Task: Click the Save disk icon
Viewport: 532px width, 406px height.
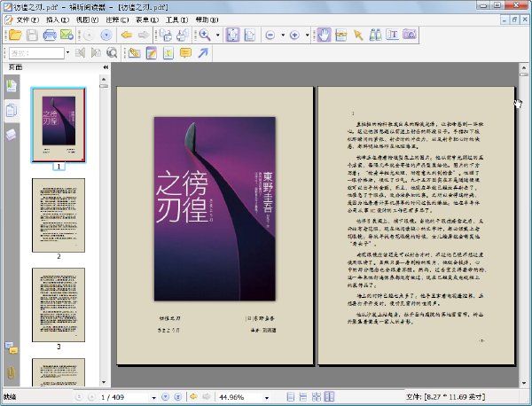Action: pyautogui.click(x=32, y=35)
